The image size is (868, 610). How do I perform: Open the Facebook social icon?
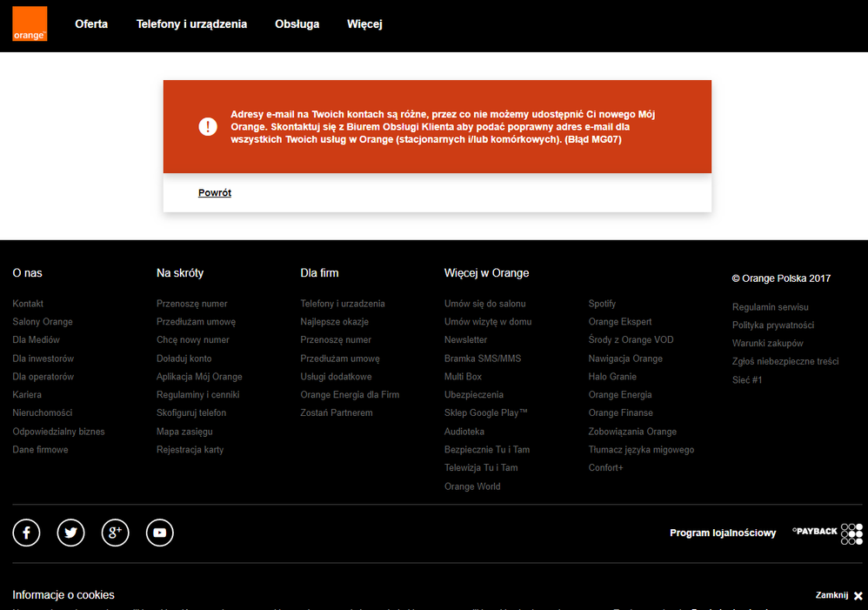tap(26, 533)
